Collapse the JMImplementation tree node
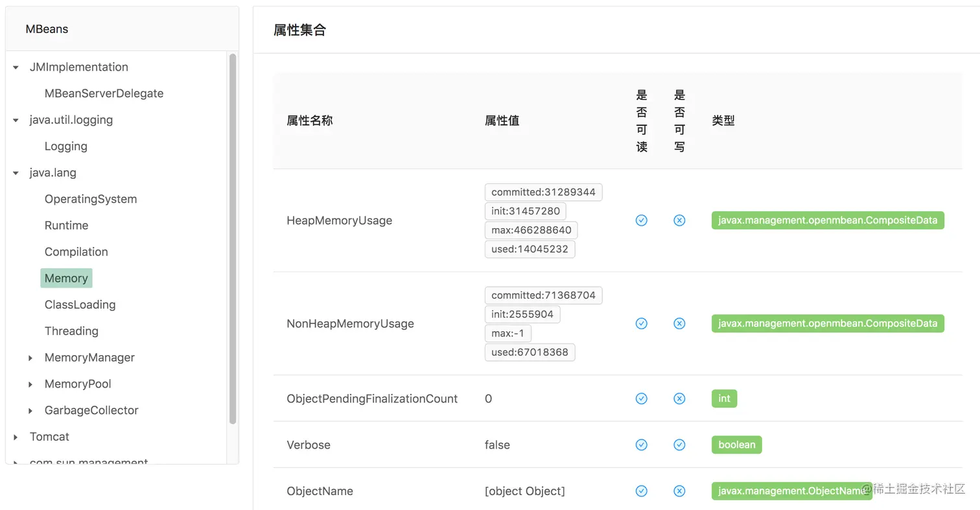 (16, 67)
